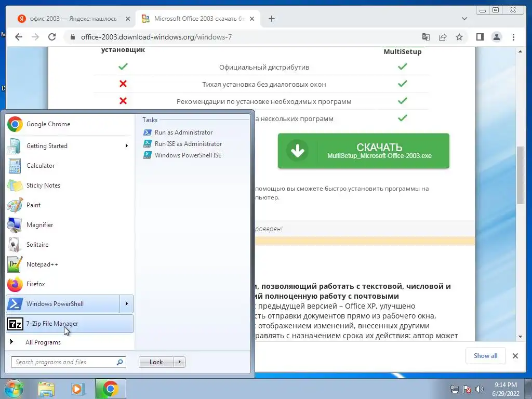Open Windows PowerShell entry
The height and width of the screenshot is (399, 532).
tap(63, 303)
